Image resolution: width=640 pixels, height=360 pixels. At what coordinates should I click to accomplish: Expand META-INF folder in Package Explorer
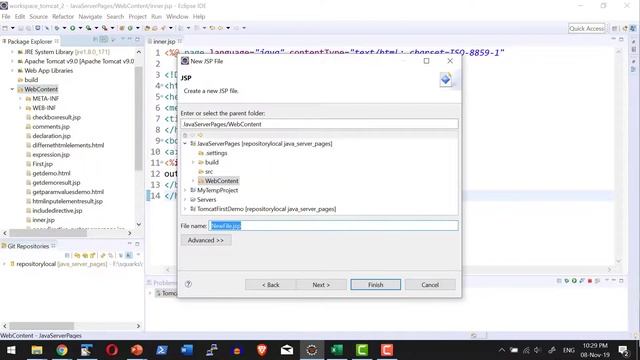click(20, 98)
